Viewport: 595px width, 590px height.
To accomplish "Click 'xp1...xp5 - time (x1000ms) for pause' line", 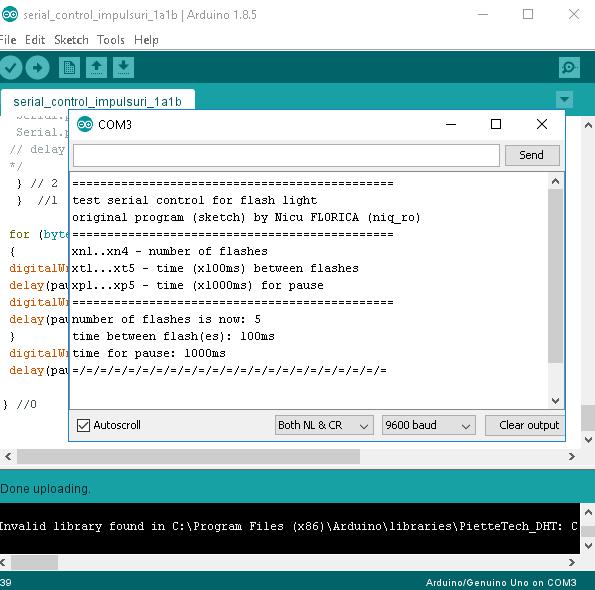I will coord(198,285).
